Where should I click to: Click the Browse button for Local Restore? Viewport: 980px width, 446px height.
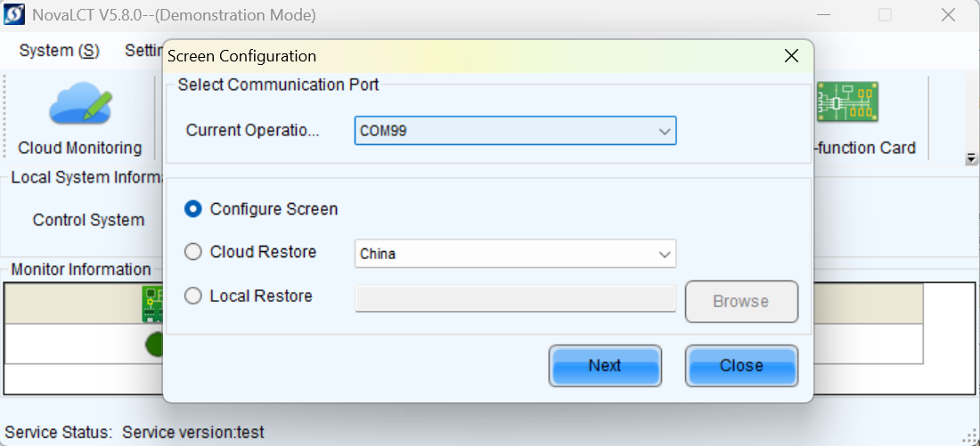click(741, 302)
